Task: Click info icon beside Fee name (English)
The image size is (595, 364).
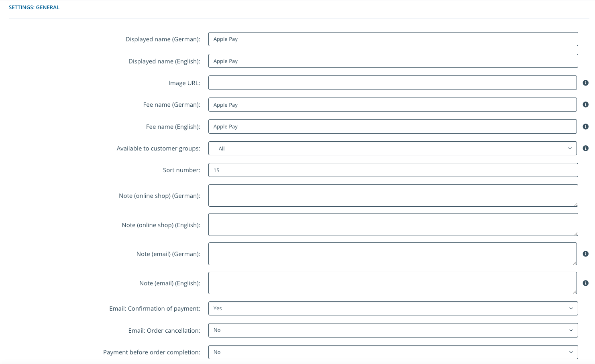Action: pos(586,127)
